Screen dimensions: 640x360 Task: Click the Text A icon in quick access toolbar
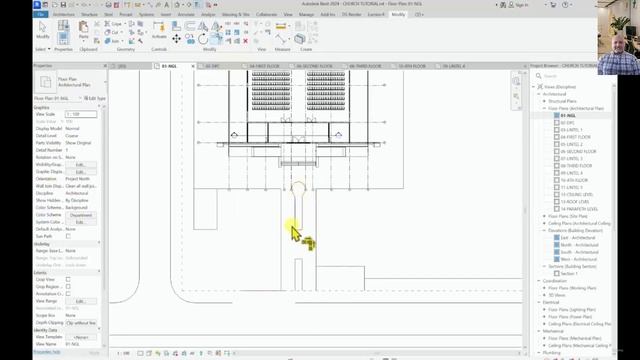click(x=167, y=5)
